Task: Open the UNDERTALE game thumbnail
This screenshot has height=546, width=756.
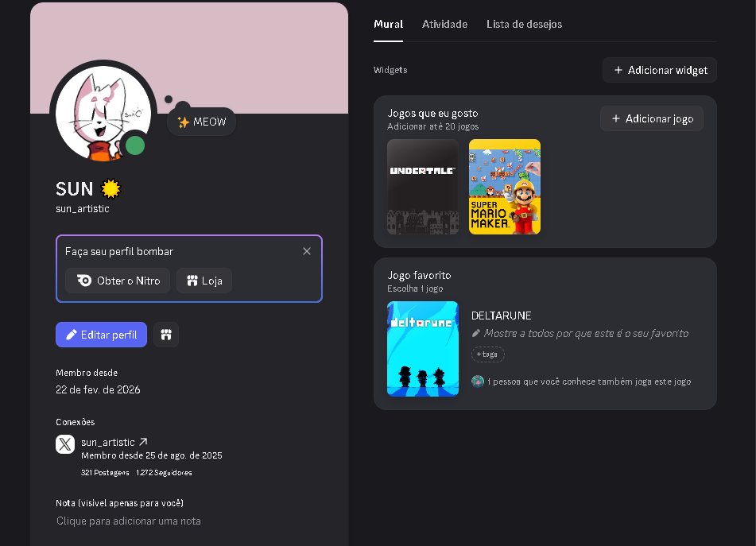Action: 423,187
